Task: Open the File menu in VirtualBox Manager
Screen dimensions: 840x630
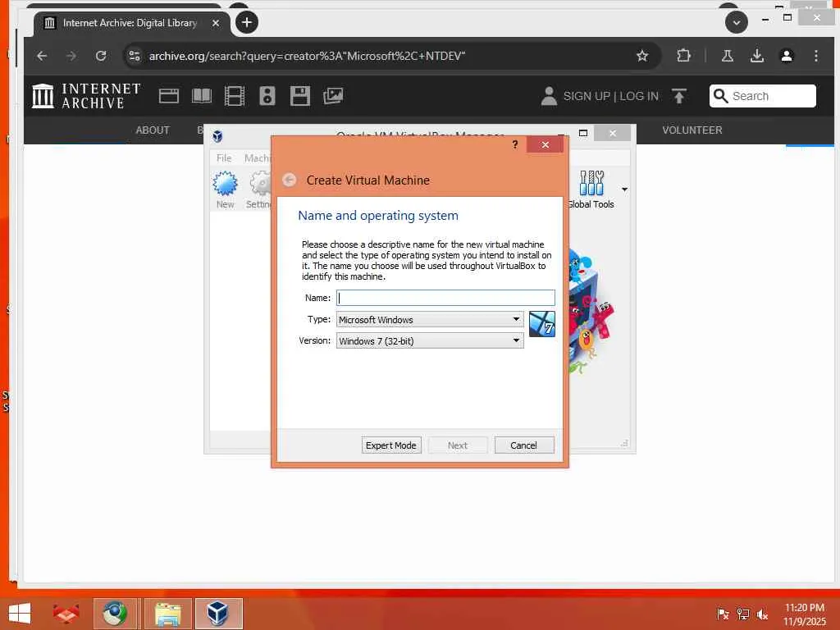Action: [x=224, y=158]
